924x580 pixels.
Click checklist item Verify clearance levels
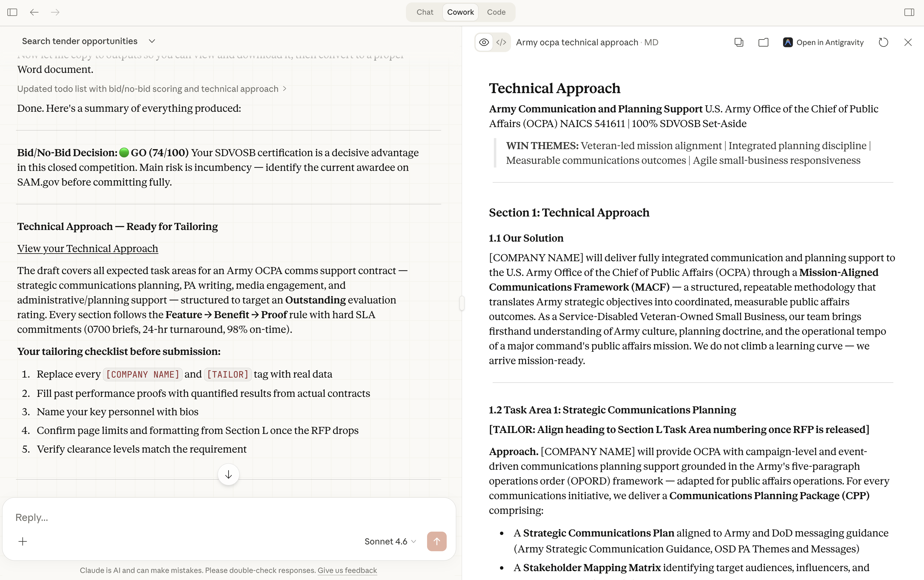[142, 449]
